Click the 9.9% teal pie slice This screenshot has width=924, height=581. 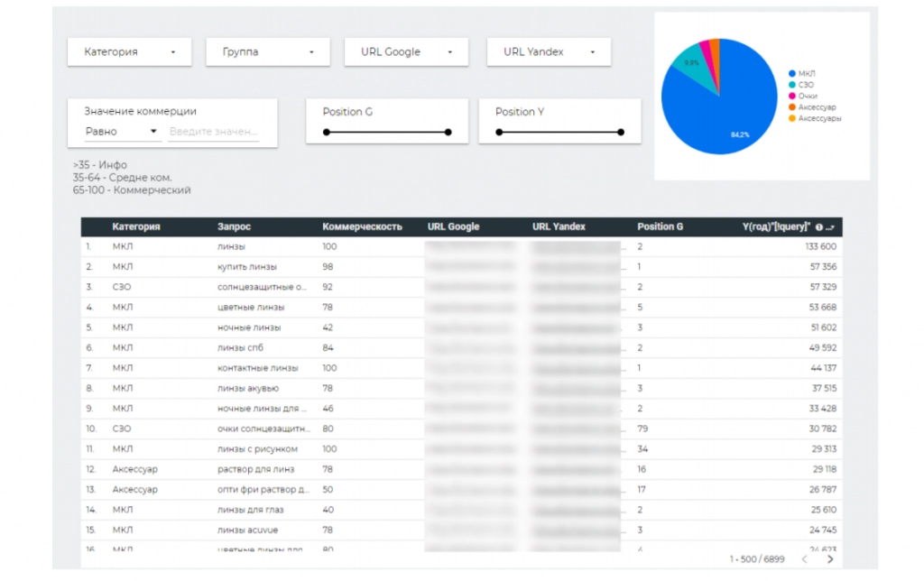[x=692, y=65]
